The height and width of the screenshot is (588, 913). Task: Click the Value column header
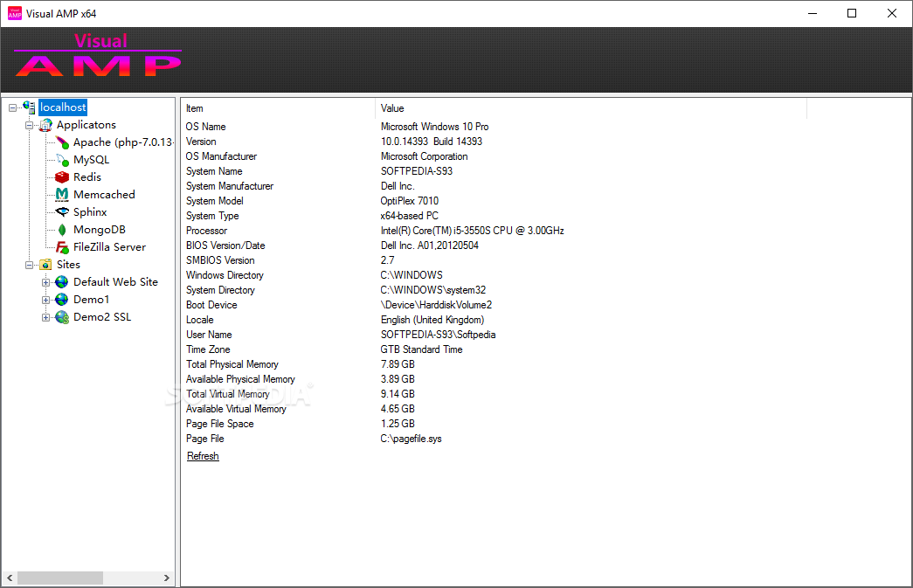(x=591, y=108)
